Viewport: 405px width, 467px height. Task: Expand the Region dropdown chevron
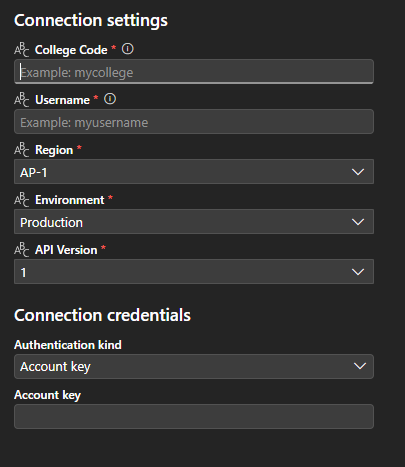(x=358, y=172)
